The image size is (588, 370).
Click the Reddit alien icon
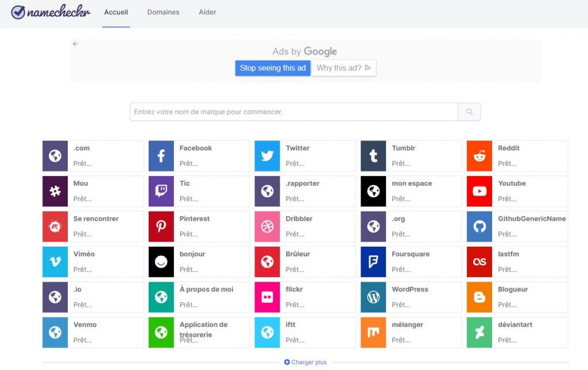[479, 156]
